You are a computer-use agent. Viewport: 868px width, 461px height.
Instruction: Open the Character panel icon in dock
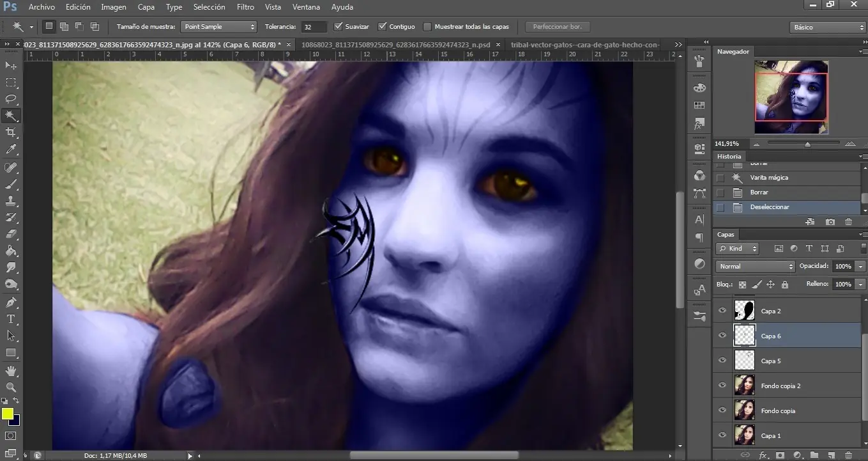coord(699,219)
